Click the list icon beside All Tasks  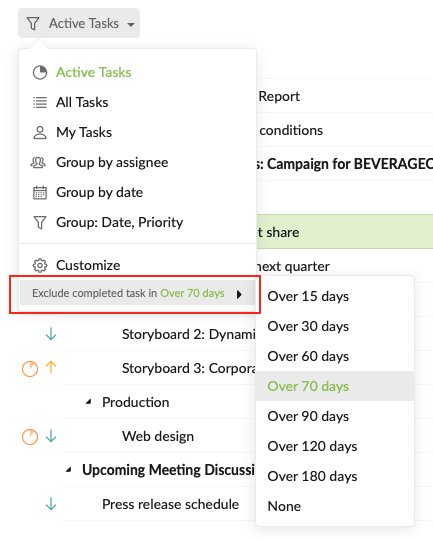click(x=40, y=102)
